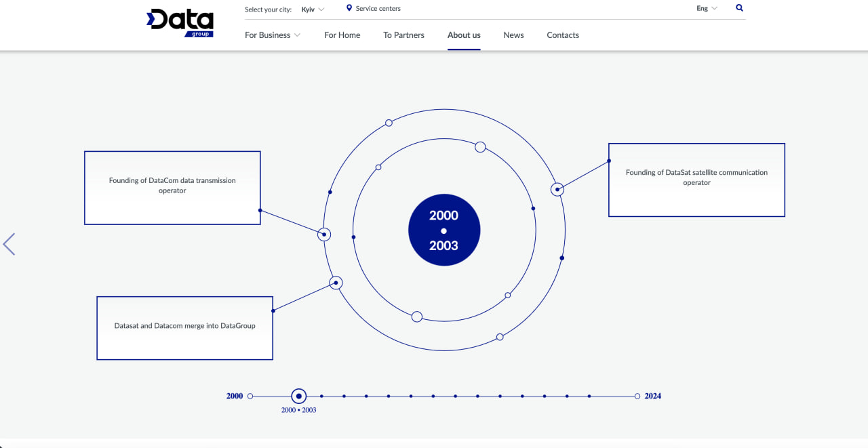The width and height of the screenshot is (868, 448).
Task: Click the orbit node linked to DataSat founding
Action: coord(557,189)
